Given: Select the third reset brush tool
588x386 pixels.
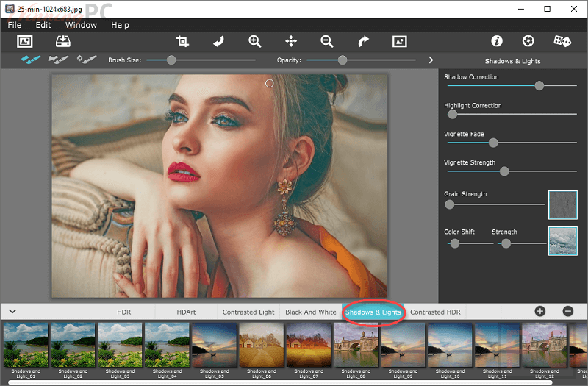Looking at the screenshot, I should pos(87,60).
